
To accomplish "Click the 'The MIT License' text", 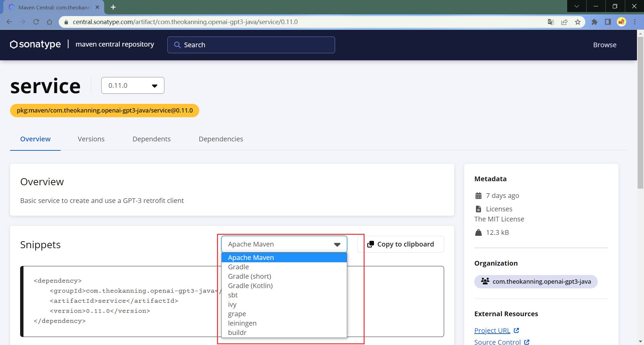I will (x=499, y=219).
